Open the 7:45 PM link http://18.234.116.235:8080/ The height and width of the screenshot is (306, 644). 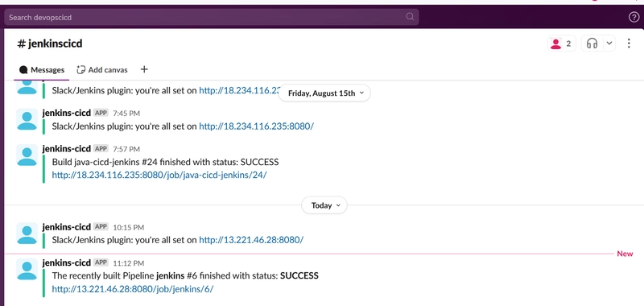[256, 126]
